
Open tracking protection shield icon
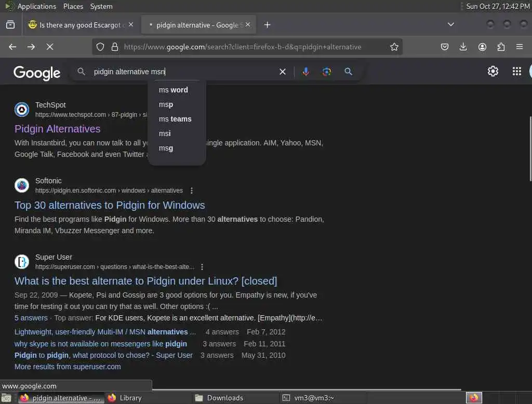(x=100, y=47)
